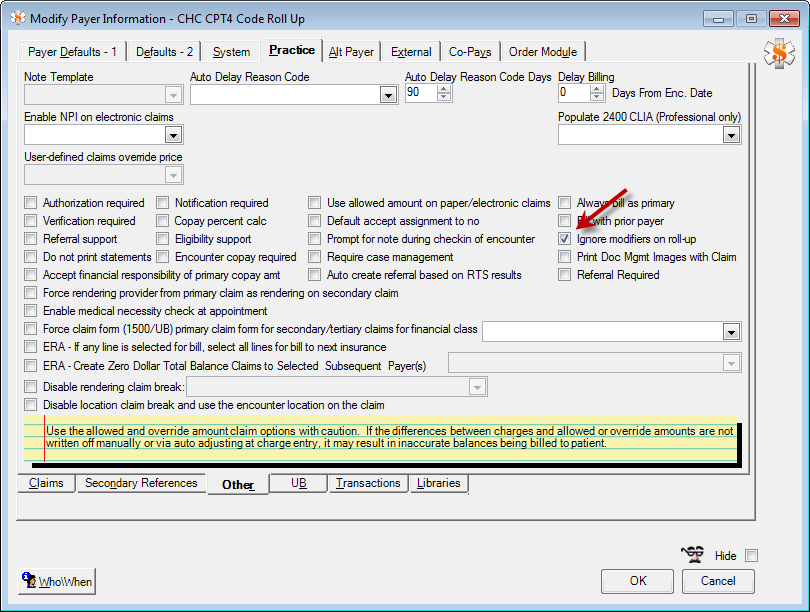
Task: Check Enable medical necessity check at appointment
Action: pos(31,311)
